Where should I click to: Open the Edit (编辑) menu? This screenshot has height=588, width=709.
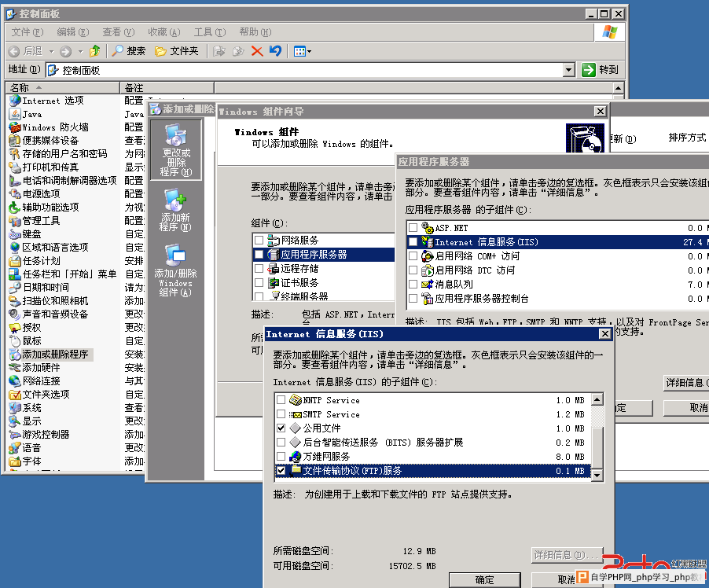[x=73, y=32]
